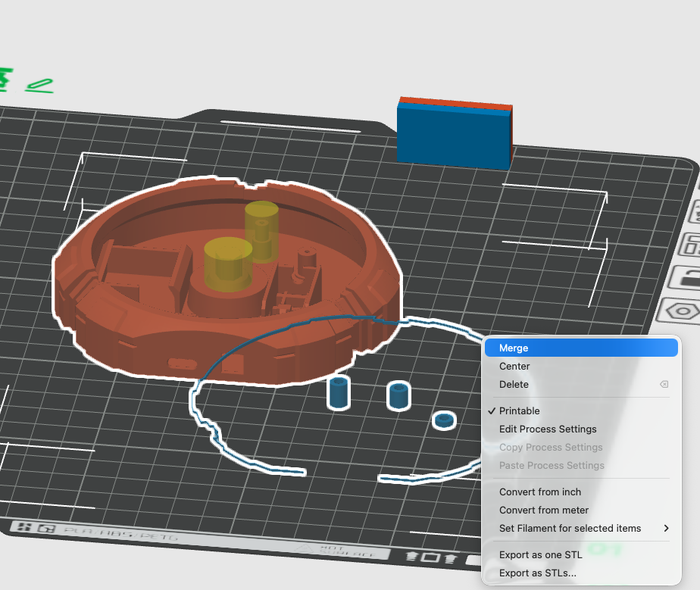Select the front yellow cylinder modifier

tap(227, 261)
